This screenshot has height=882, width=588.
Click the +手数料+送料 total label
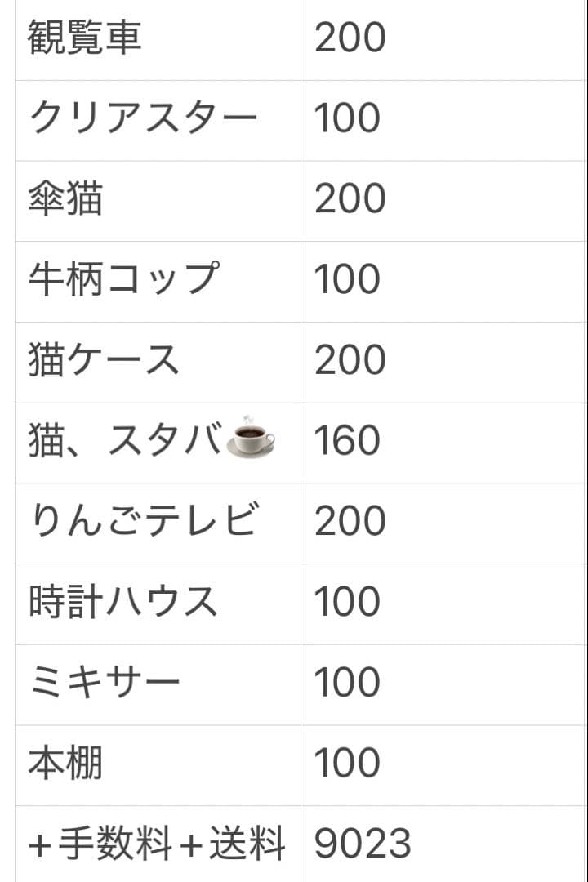point(157,844)
